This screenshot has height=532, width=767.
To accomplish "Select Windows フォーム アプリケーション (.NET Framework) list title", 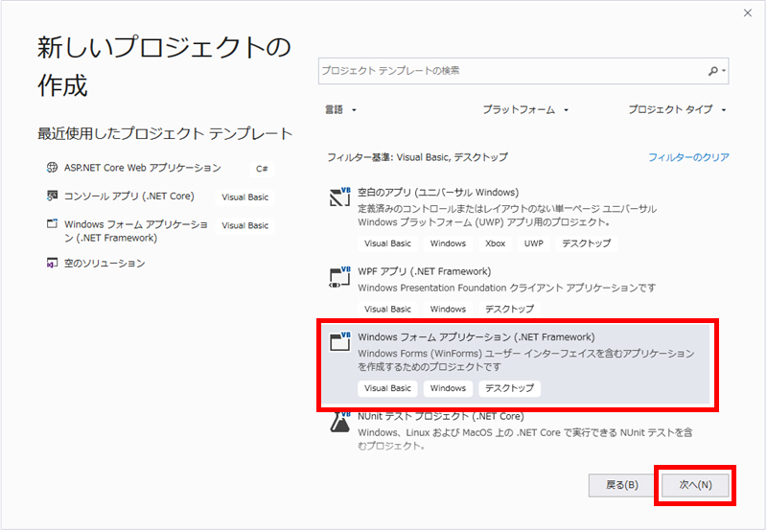I will [x=476, y=336].
